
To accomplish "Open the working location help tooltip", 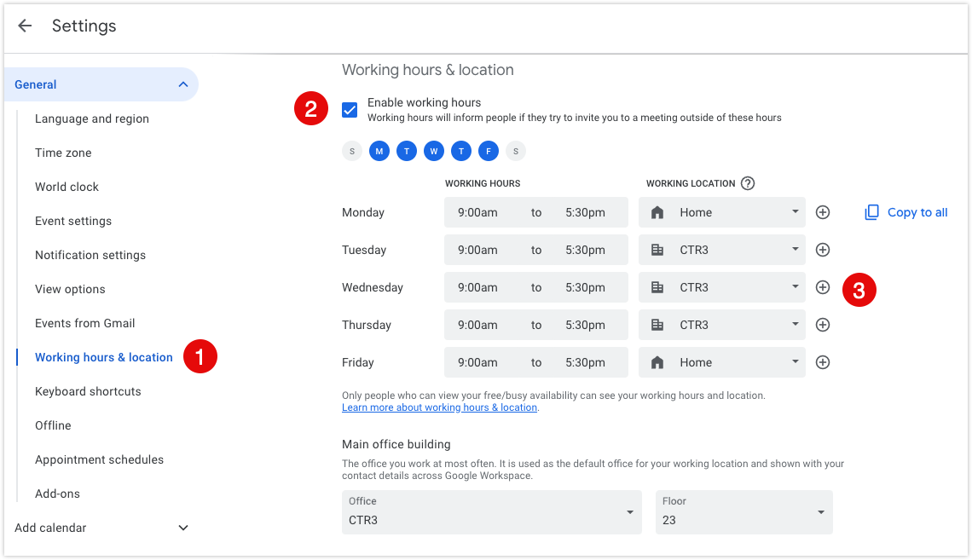I will (x=748, y=182).
